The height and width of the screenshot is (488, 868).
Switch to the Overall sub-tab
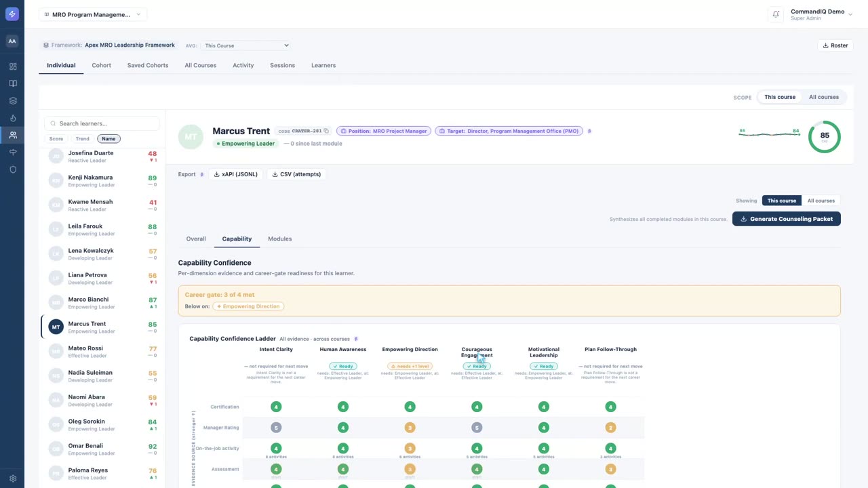click(196, 239)
